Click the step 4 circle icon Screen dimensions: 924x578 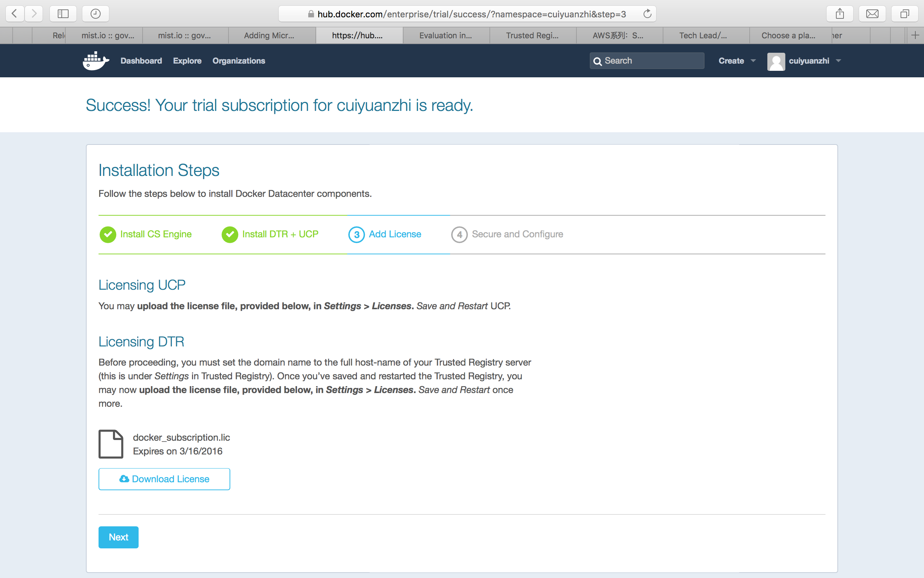tap(459, 234)
